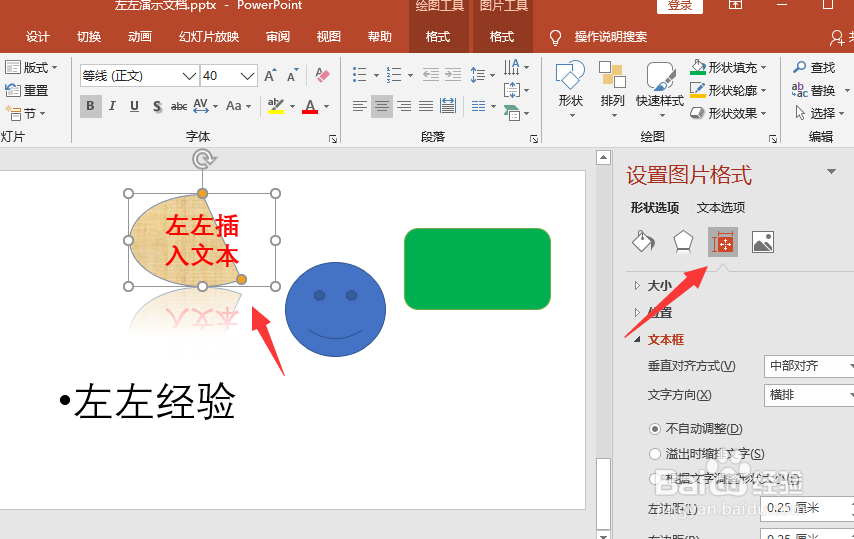Center align text
Screen dimensions: 854x539
tap(382, 106)
